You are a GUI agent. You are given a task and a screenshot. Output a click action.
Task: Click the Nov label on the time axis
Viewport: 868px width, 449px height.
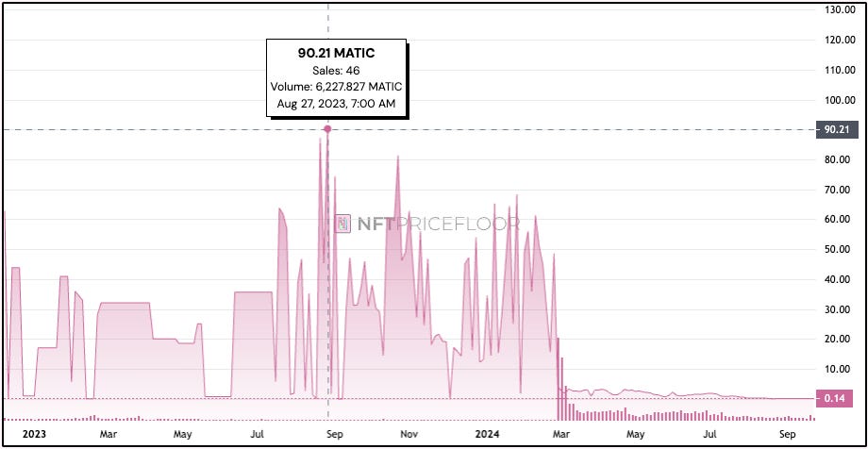tap(409, 434)
